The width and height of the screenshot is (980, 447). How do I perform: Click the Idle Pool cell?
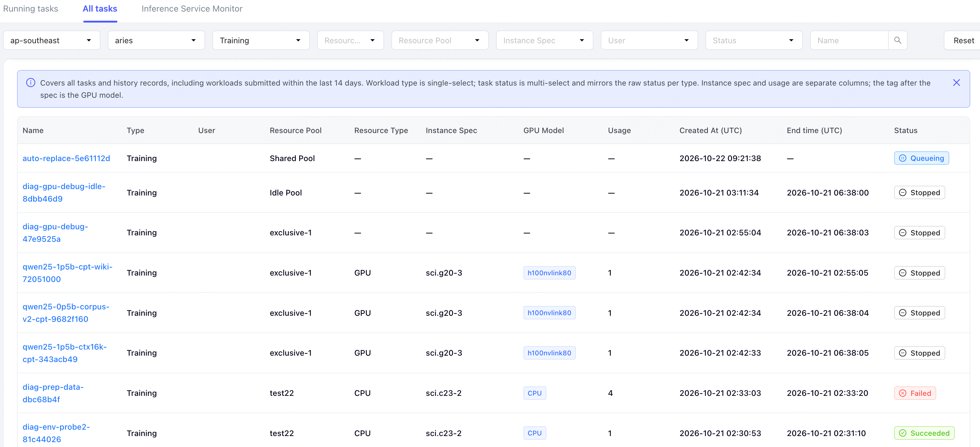(285, 193)
